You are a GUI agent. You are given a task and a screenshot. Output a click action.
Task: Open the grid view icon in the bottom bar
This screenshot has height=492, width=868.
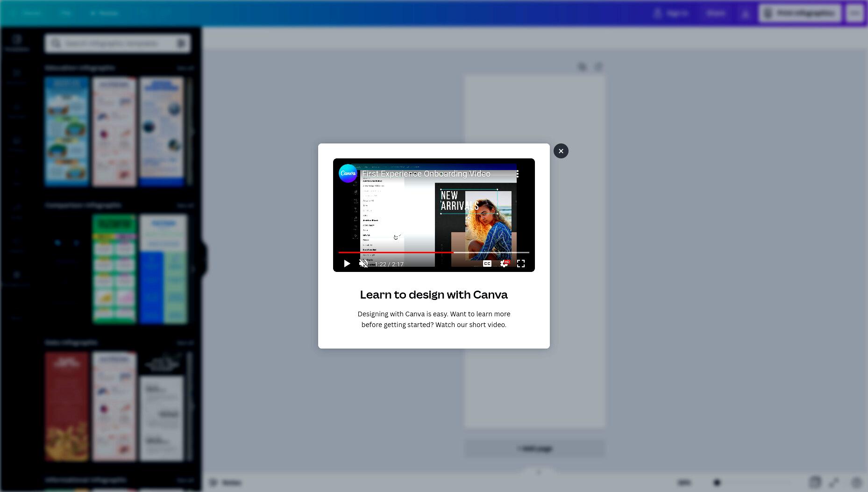[815, 482]
